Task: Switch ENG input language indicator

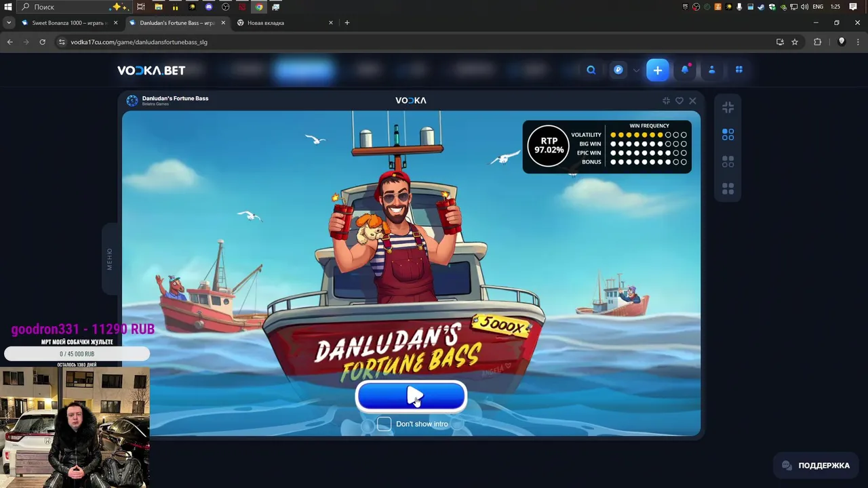Action: [818, 7]
